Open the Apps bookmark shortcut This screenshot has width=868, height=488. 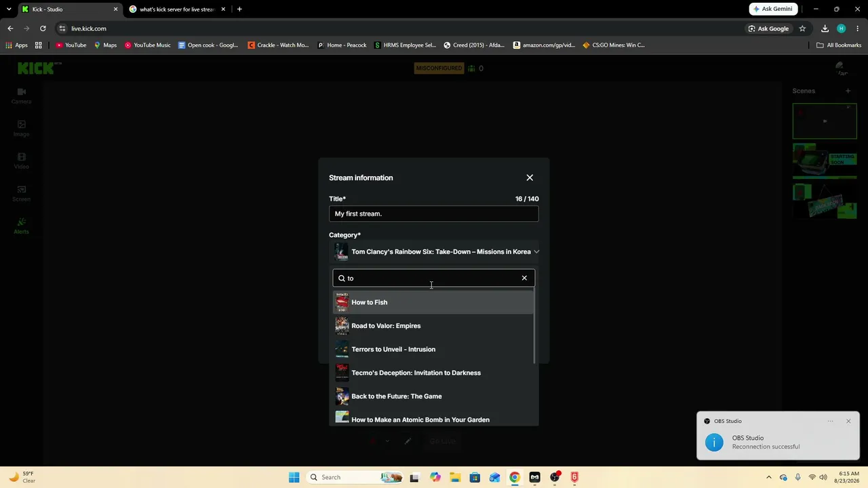click(x=17, y=45)
